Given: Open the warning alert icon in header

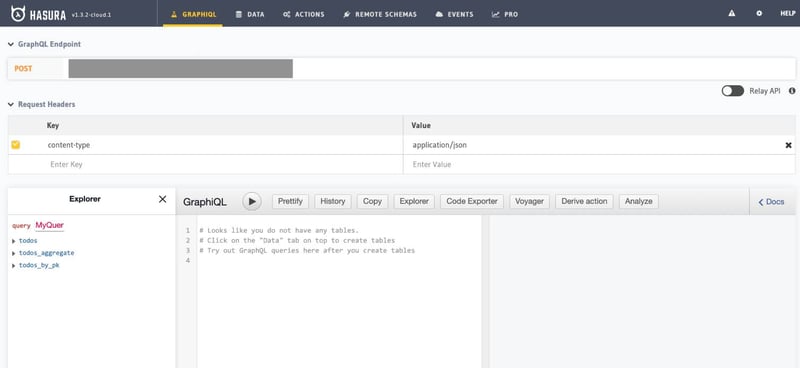Looking at the screenshot, I should point(732,14).
